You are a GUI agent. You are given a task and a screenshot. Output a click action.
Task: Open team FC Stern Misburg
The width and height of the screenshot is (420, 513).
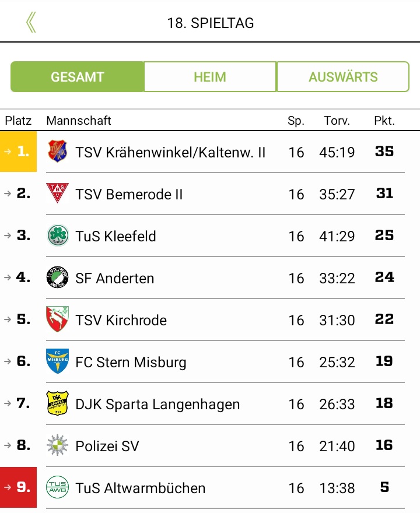pyautogui.click(x=131, y=362)
